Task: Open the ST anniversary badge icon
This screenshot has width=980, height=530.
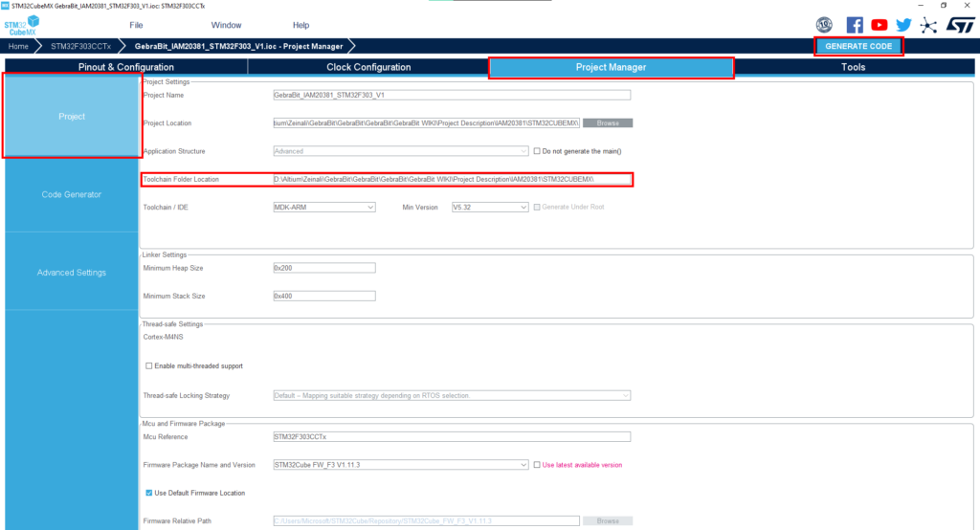Action: (x=824, y=25)
